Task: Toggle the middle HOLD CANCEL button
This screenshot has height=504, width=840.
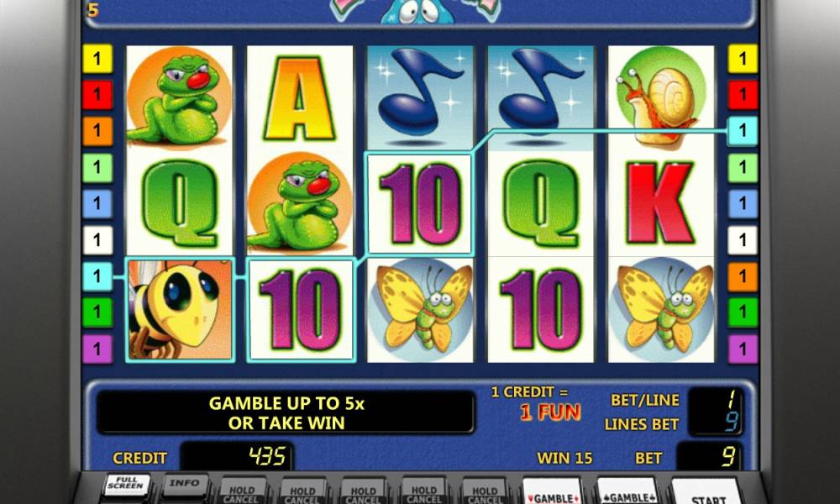Action: tap(363, 493)
